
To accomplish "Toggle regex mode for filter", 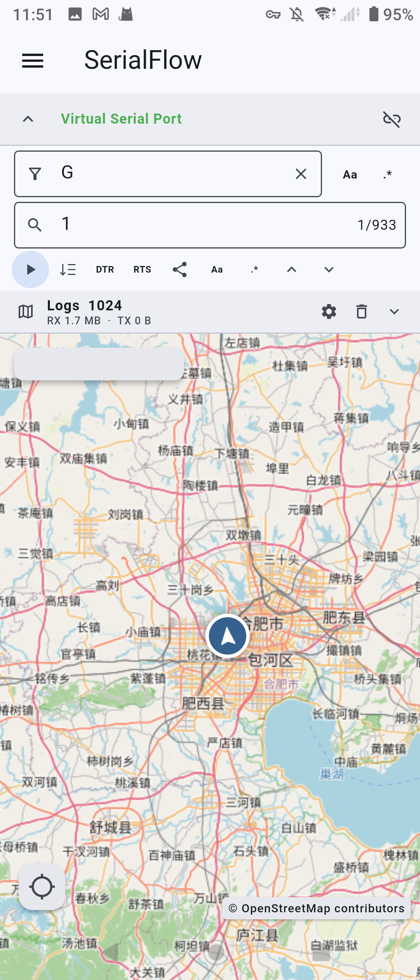I will tap(387, 175).
